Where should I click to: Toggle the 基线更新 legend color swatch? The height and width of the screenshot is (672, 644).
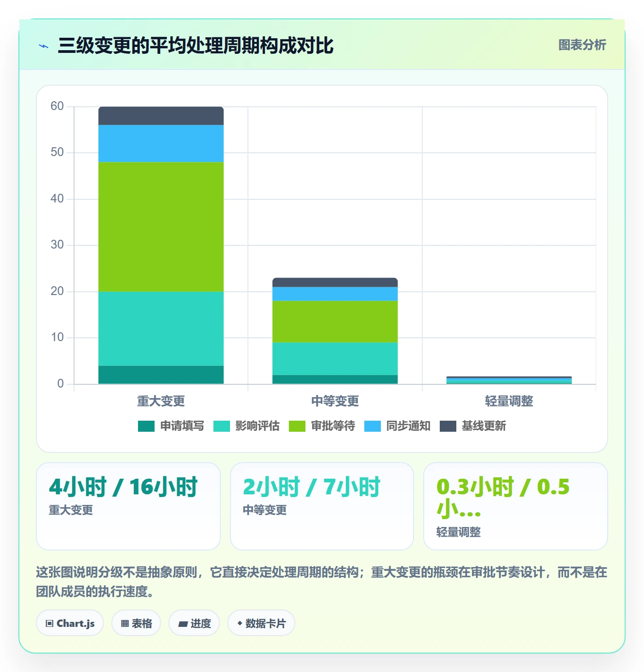click(448, 426)
